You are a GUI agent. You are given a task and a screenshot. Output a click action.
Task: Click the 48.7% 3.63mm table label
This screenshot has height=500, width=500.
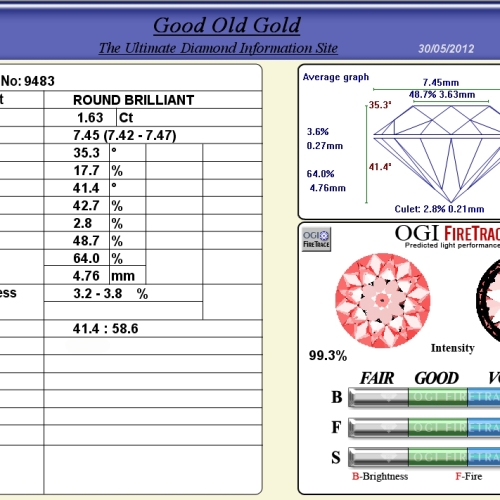click(442, 95)
